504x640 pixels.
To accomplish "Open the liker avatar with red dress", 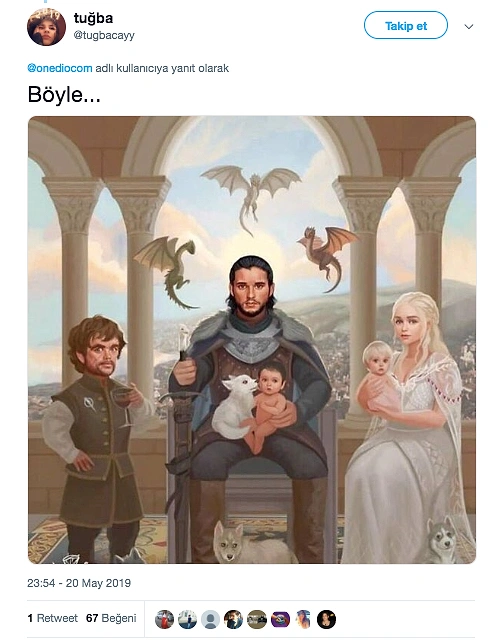I will 164,619.
